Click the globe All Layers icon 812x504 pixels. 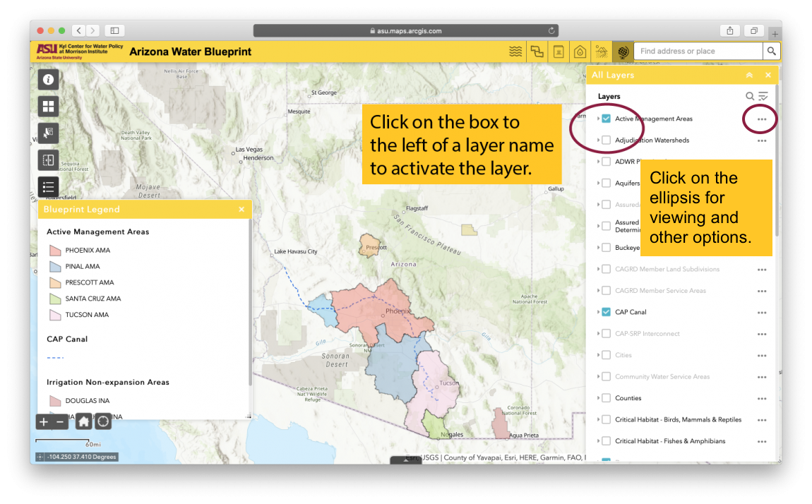(623, 52)
